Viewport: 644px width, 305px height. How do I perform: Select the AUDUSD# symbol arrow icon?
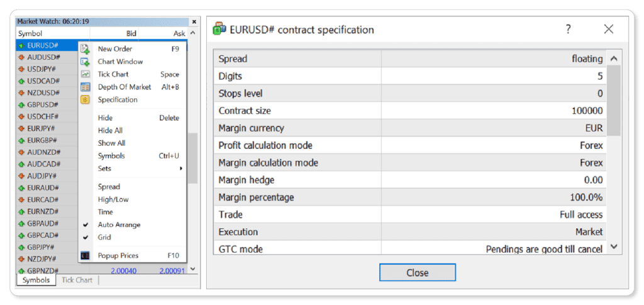pos(22,57)
